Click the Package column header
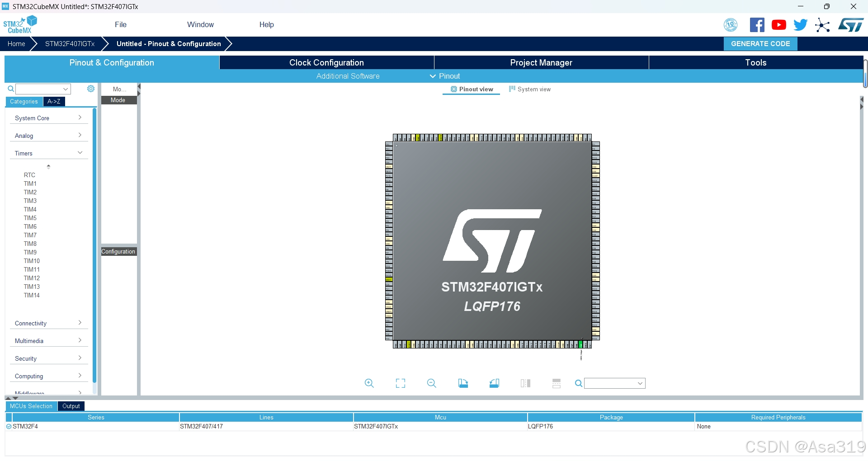868x461 pixels. (x=611, y=417)
